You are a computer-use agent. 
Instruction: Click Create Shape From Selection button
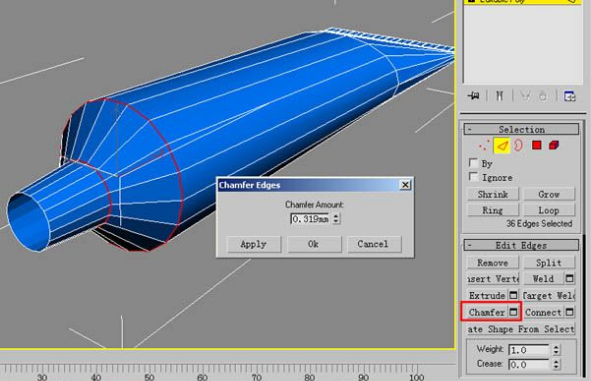tap(521, 329)
